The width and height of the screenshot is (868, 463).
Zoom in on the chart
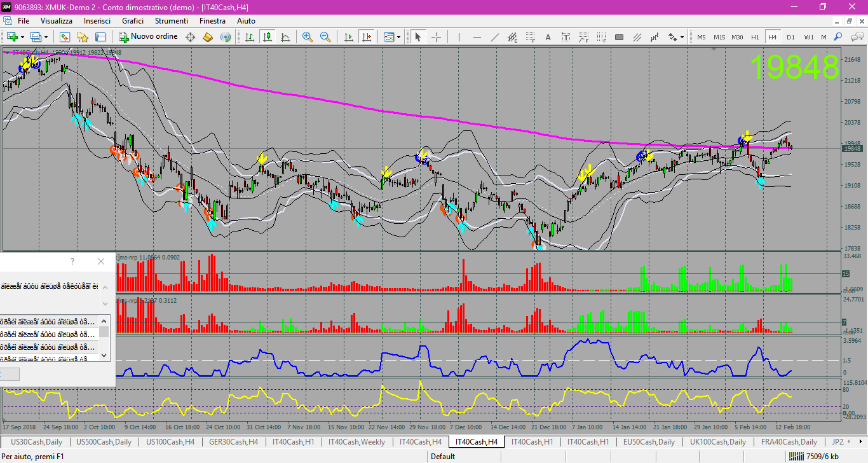click(x=308, y=37)
